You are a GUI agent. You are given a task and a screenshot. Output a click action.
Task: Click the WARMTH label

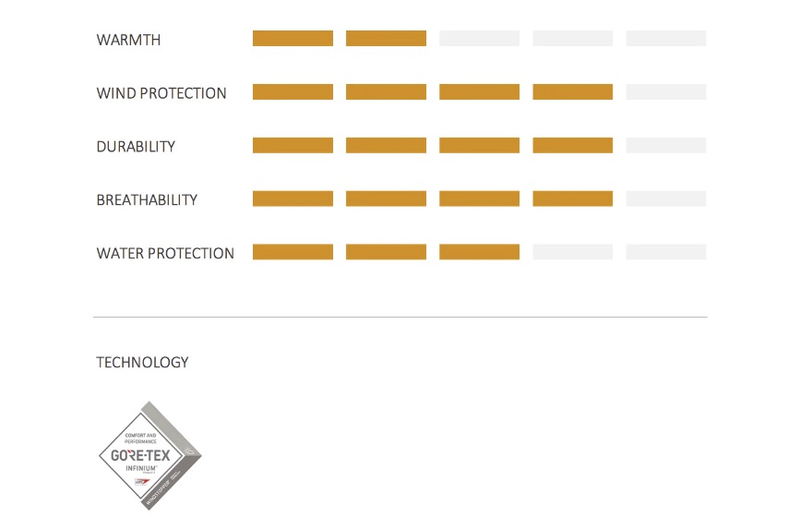tap(128, 40)
